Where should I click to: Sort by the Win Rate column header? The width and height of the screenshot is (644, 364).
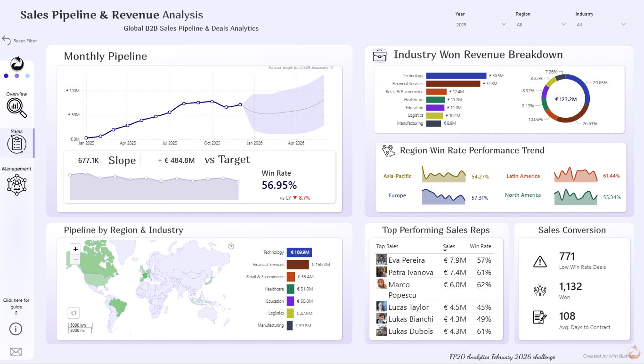[481, 246]
